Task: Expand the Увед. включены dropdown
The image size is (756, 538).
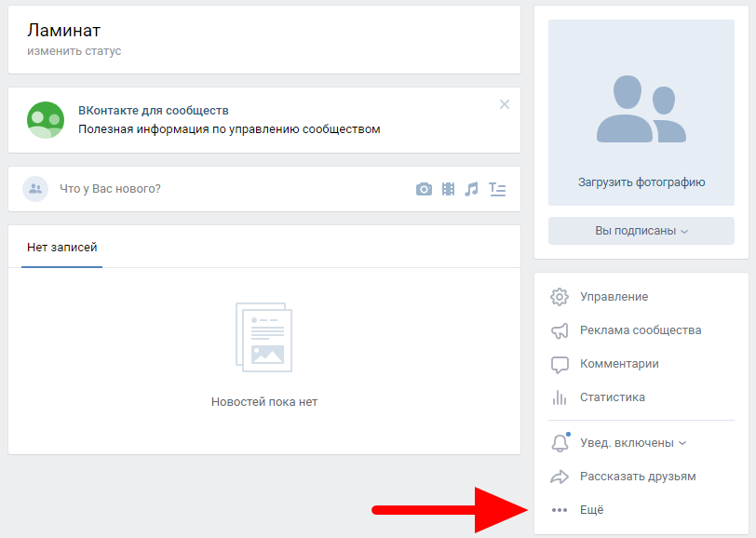Action: click(x=632, y=443)
